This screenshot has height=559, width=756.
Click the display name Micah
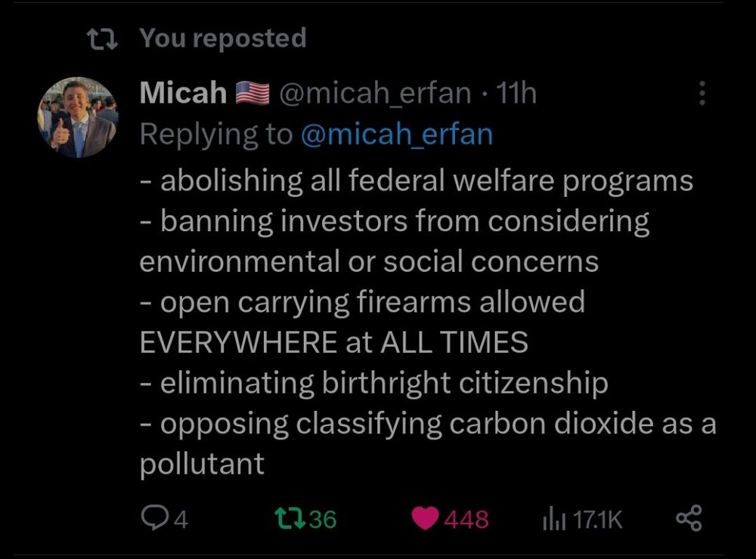184,93
